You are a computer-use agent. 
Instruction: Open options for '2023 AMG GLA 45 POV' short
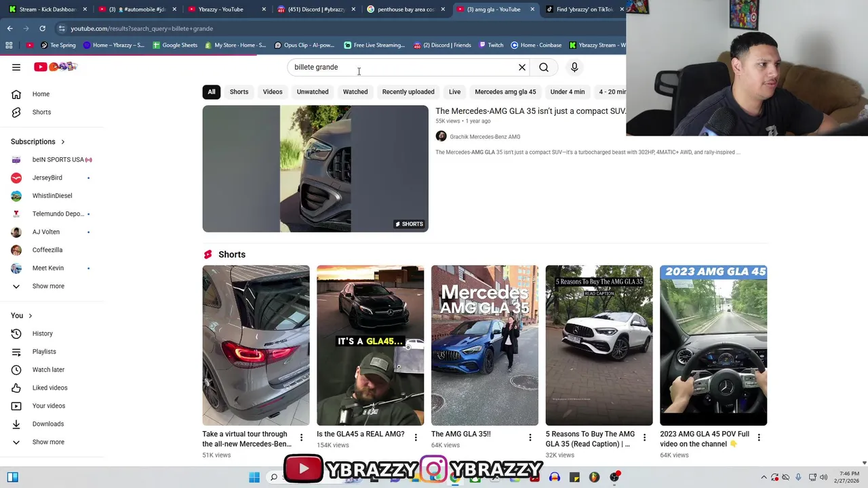click(759, 438)
